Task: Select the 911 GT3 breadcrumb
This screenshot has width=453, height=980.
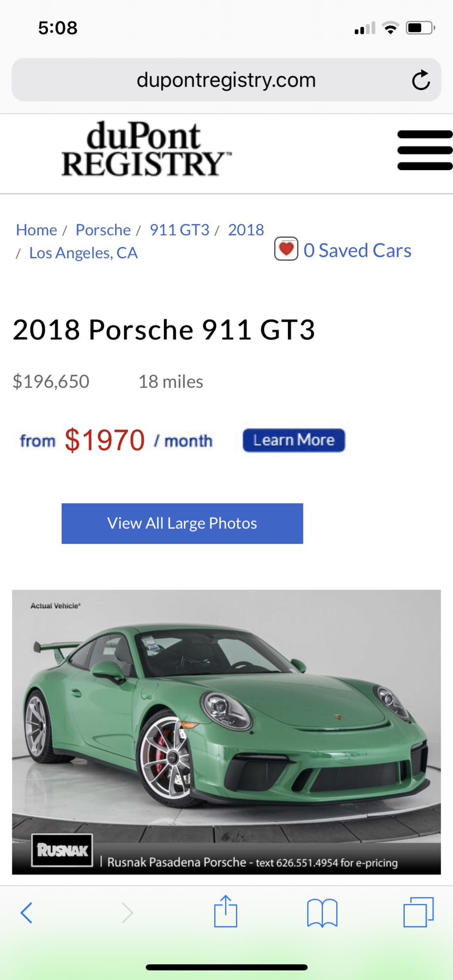Action: point(179,230)
